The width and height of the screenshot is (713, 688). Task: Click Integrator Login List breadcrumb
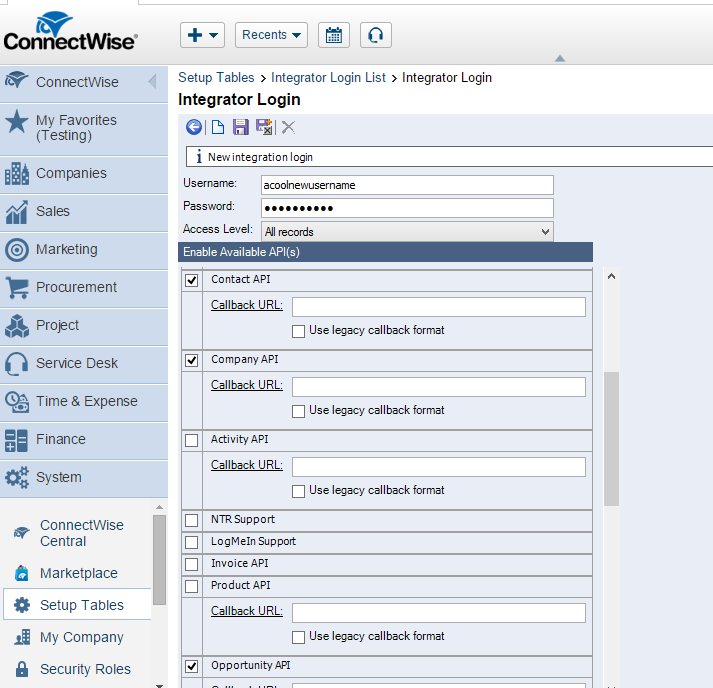(x=328, y=77)
